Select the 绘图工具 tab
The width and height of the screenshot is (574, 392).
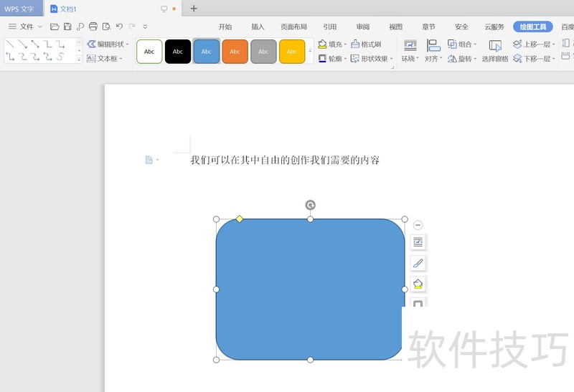point(532,27)
